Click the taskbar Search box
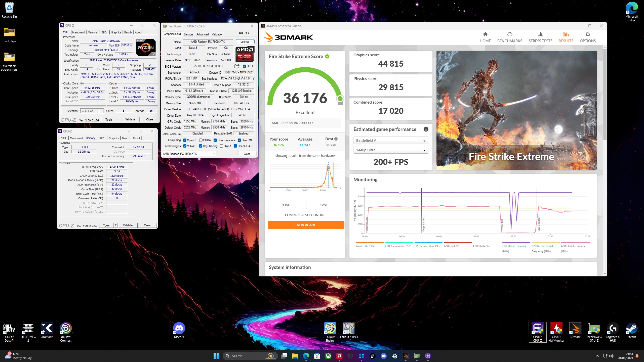Screen dimensions: 644x362 coord(250,356)
